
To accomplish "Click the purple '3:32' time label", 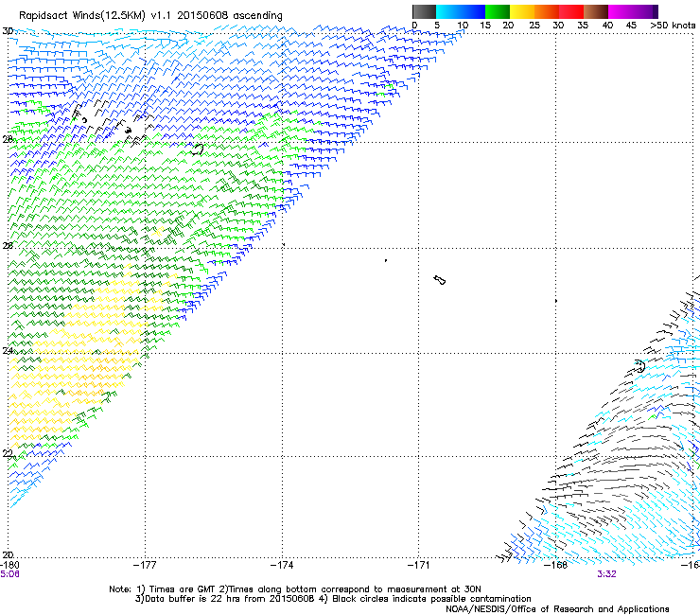I will (x=606, y=574).
